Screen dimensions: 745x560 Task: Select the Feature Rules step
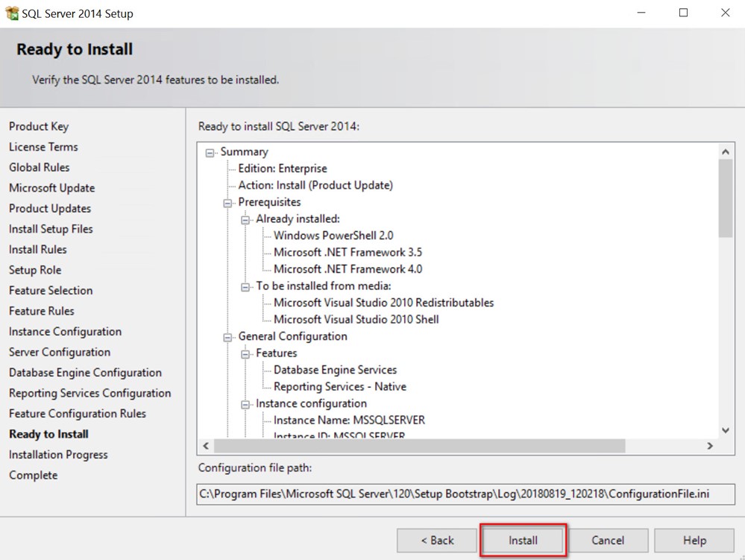pyautogui.click(x=41, y=311)
